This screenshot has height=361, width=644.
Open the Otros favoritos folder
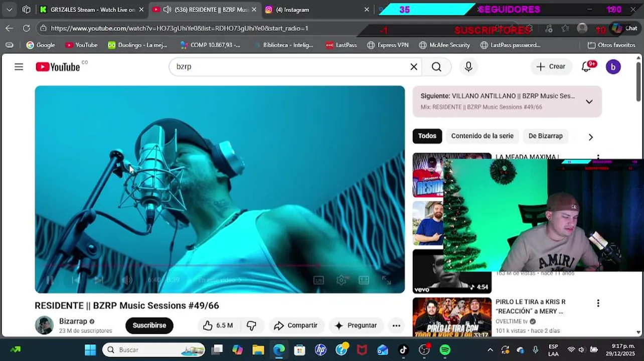(x=611, y=45)
